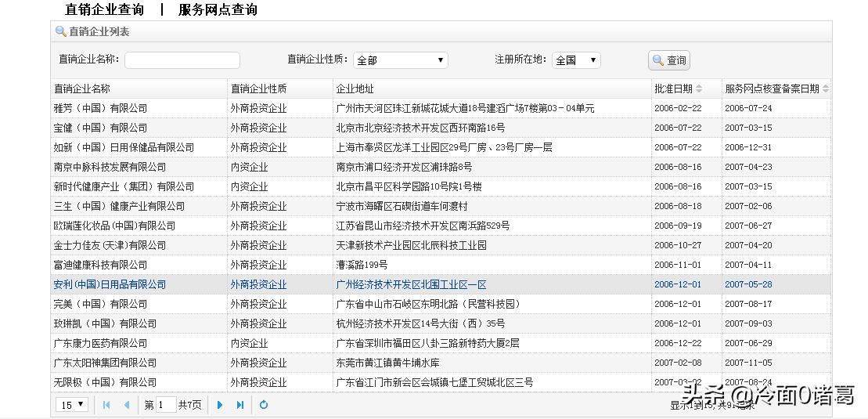Switch to 直销企业查询 tab
This screenshot has width=868, height=419.
coord(104,9)
